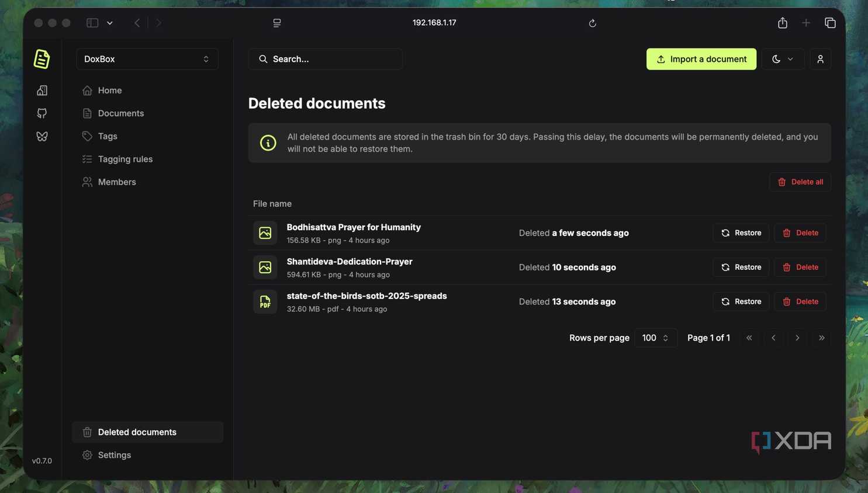This screenshot has width=868, height=493.
Task: Go to Home in sidebar
Action: tap(147, 91)
